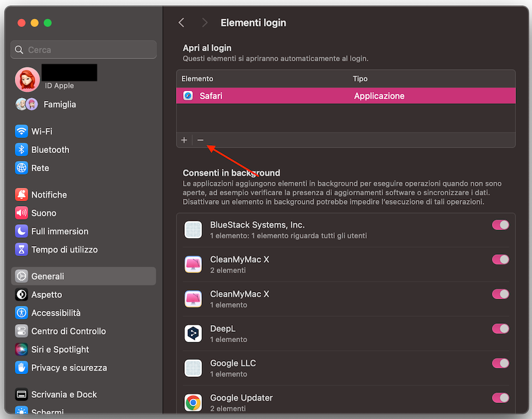Image resolution: width=532 pixels, height=419 pixels.
Task: Open Siri e Spotlight settings
Action: tap(22, 349)
